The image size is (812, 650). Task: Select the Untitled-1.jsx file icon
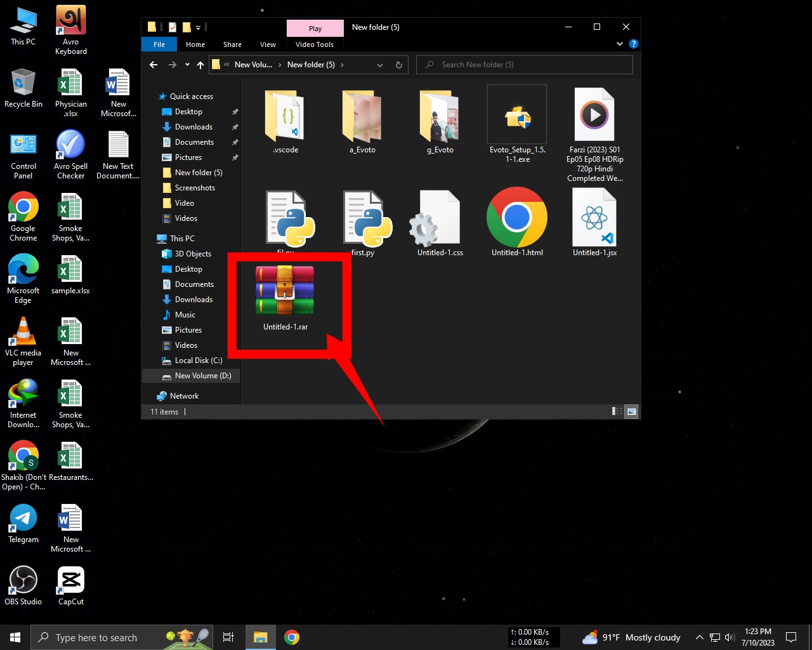[x=594, y=218]
